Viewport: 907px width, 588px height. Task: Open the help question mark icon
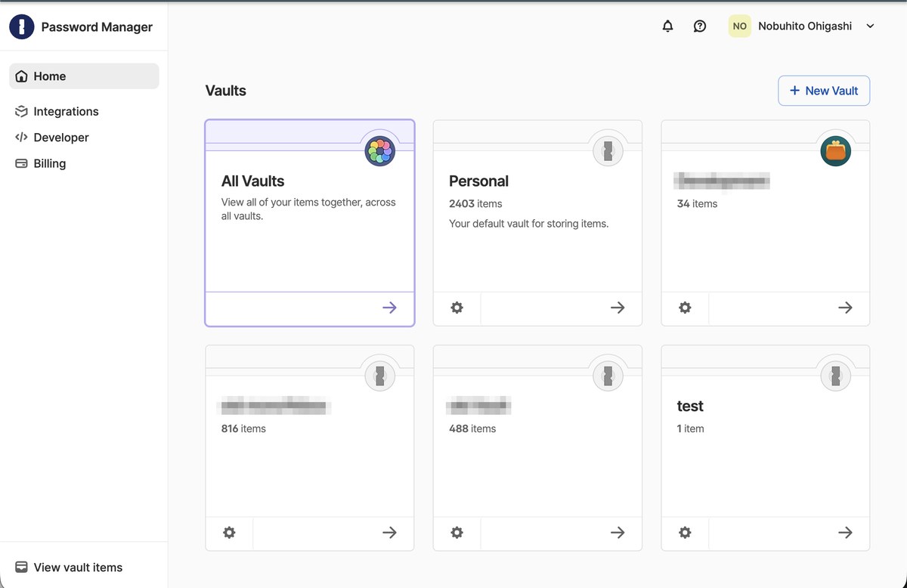click(x=700, y=26)
